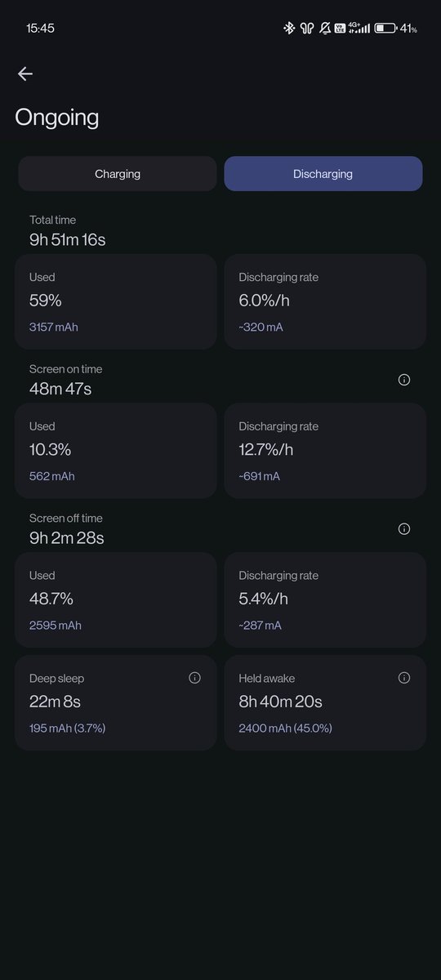Viewport: 441px width, 980px height.
Task: Tap the screen-off Used 48.7% card
Action: (115, 599)
